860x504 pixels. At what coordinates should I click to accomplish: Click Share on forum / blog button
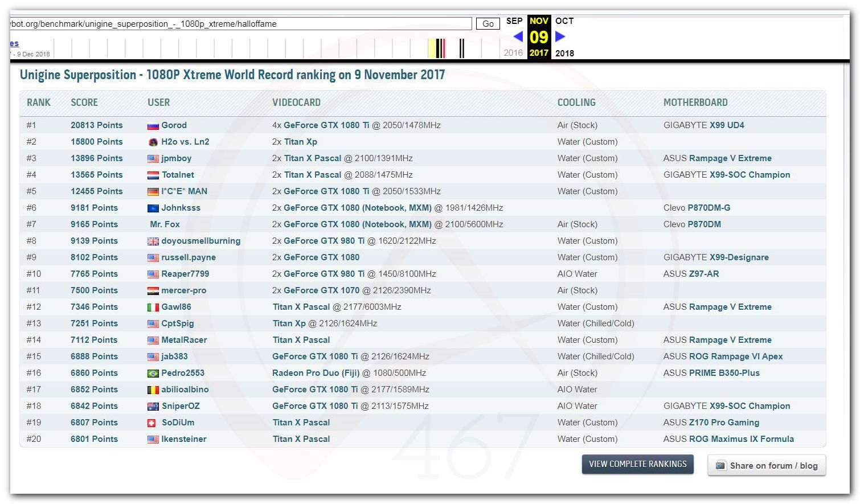767,465
